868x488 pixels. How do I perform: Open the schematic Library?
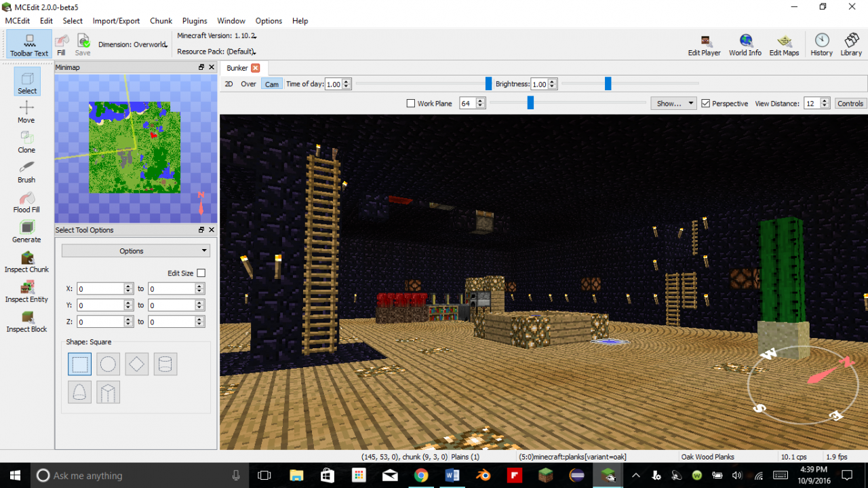[850, 43]
